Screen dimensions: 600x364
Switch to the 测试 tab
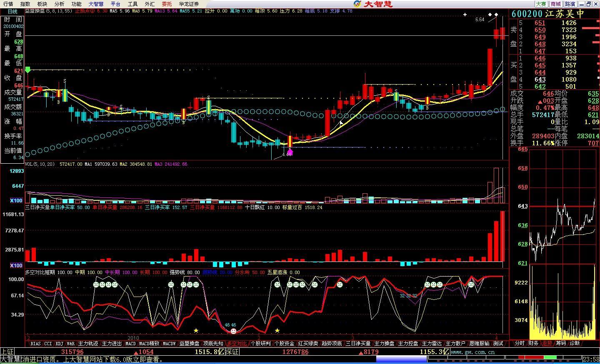pyautogui.click(x=498, y=344)
